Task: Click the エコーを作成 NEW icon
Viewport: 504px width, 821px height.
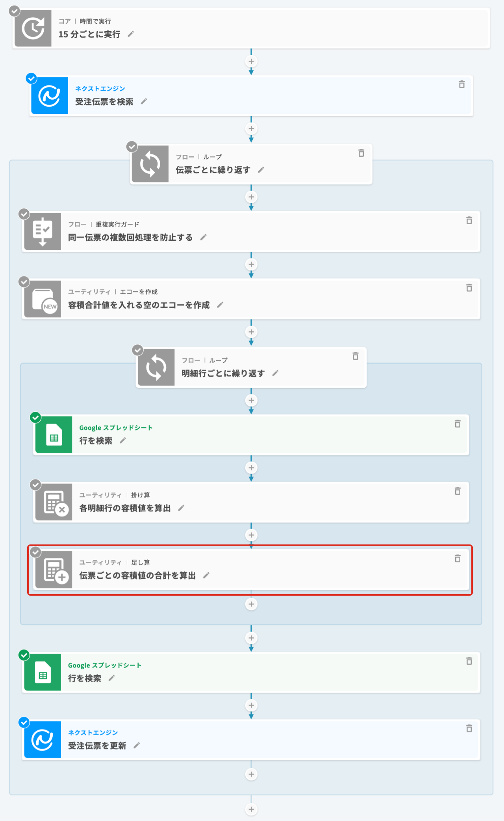Action: [43, 299]
